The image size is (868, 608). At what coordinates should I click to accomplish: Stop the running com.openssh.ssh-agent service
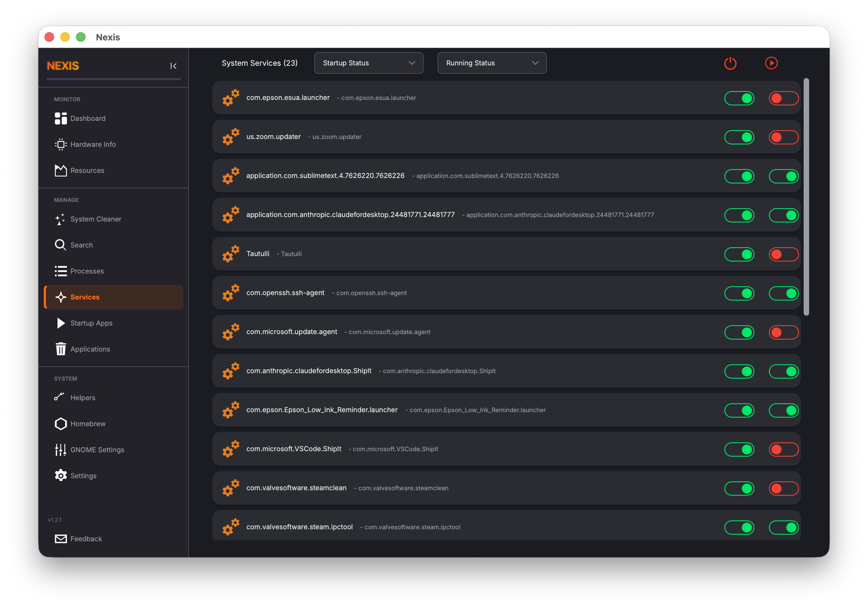tap(783, 293)
